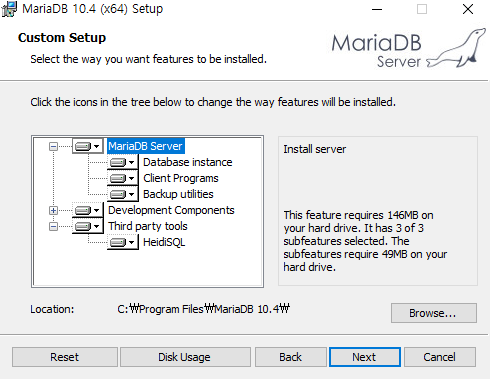The image size is (490, 379).
Task: Open the Client Programs feature install-state dropdown
Action: click(123, 178)
